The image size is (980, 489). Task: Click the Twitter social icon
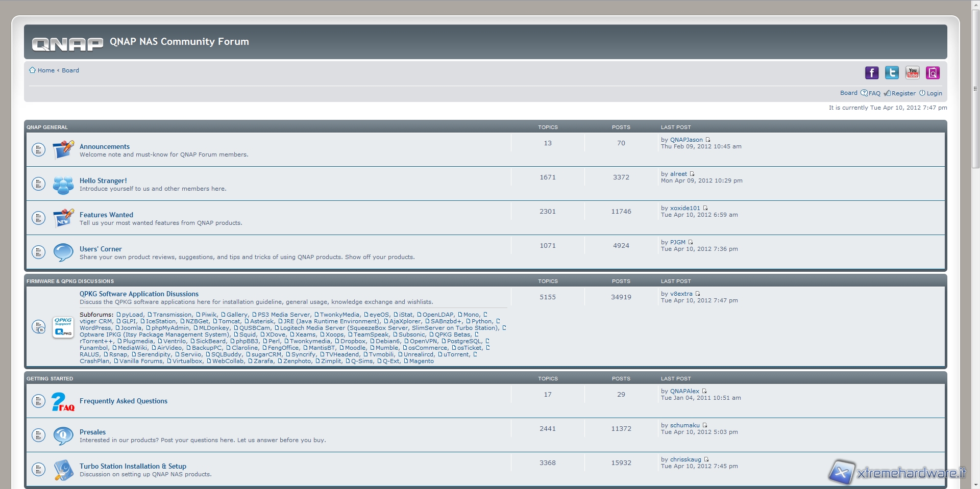892,73
